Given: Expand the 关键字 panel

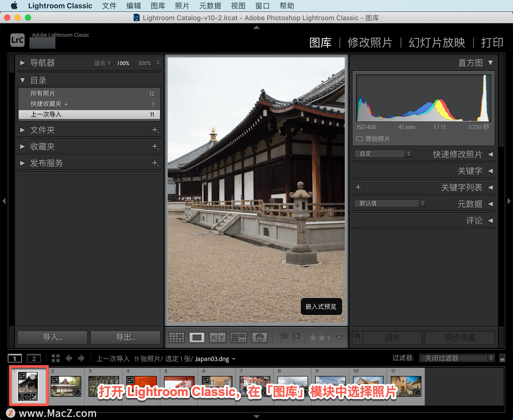Looking at the screenshot, I should click(x=490, y=171).
